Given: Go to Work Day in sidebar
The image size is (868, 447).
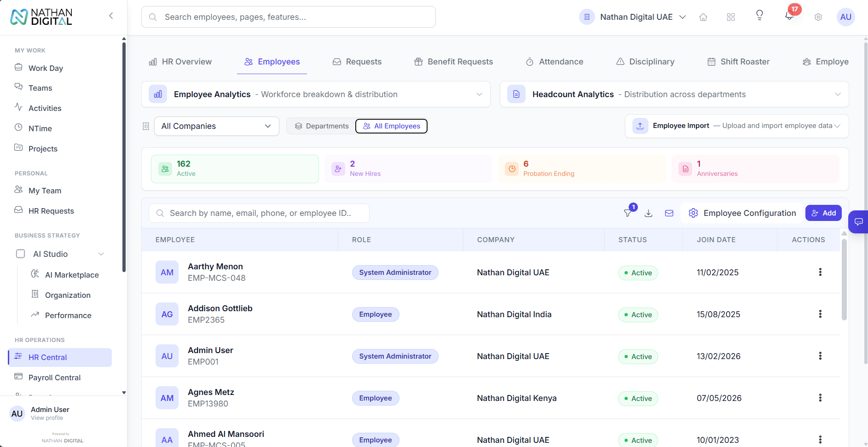Looking at the screenshot, I should pos(60,68).
